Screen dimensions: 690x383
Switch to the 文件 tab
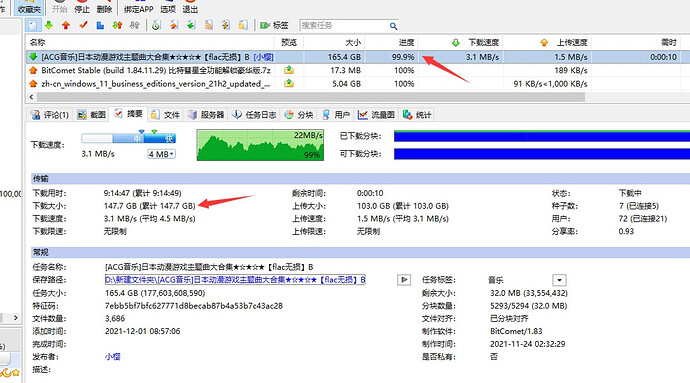(x=165, y=115)
